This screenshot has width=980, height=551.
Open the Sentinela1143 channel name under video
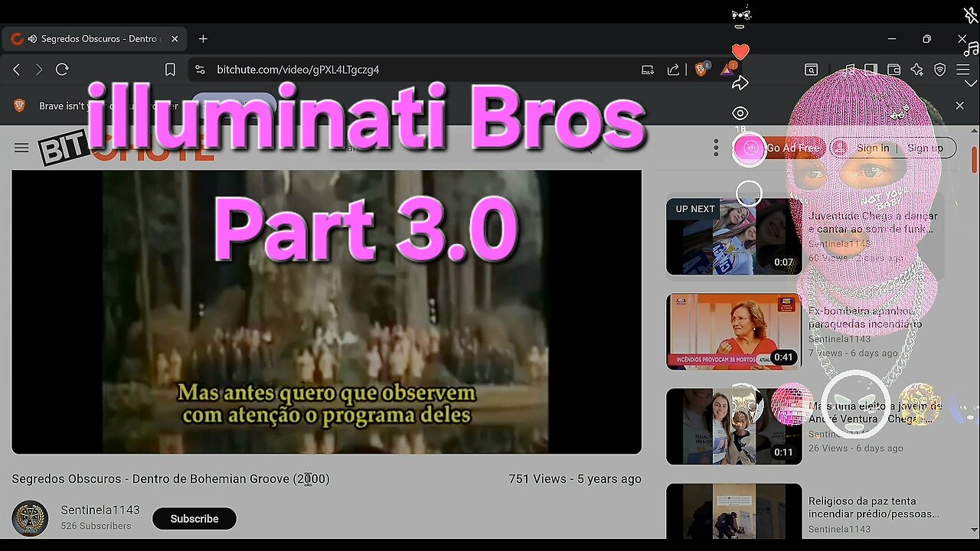(x=100, y=510)
